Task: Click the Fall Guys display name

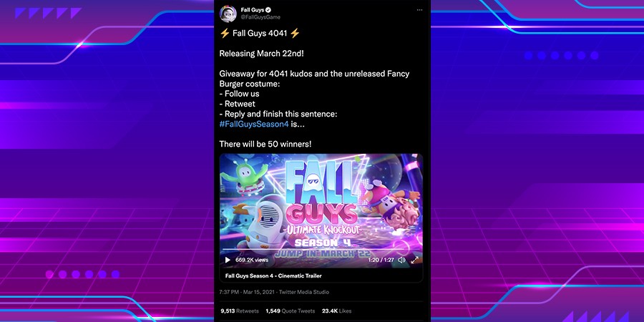Action: [252, 10]
